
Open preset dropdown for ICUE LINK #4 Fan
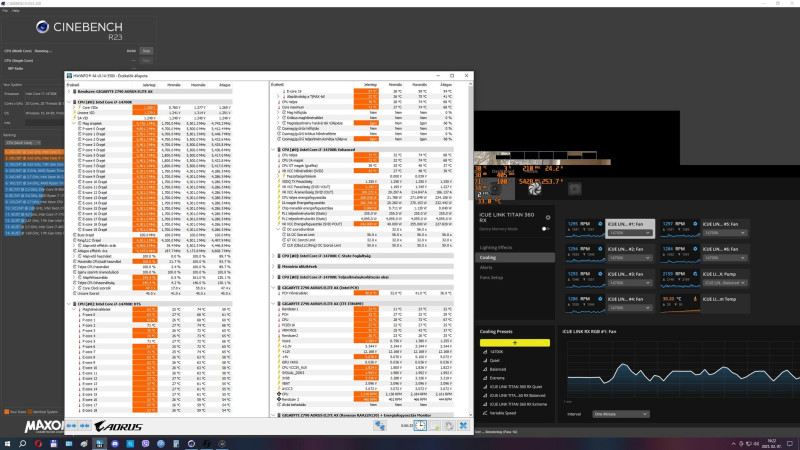[630, 308]
